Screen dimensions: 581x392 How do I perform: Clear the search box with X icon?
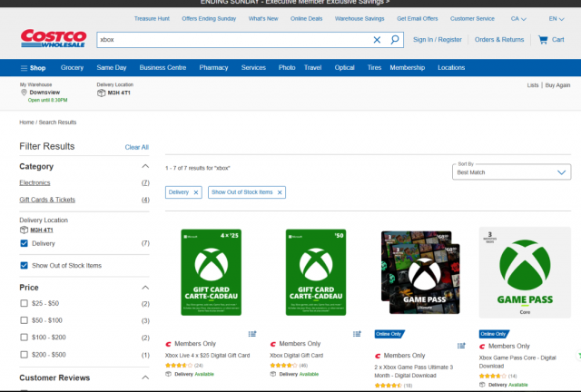click(377, 40)
